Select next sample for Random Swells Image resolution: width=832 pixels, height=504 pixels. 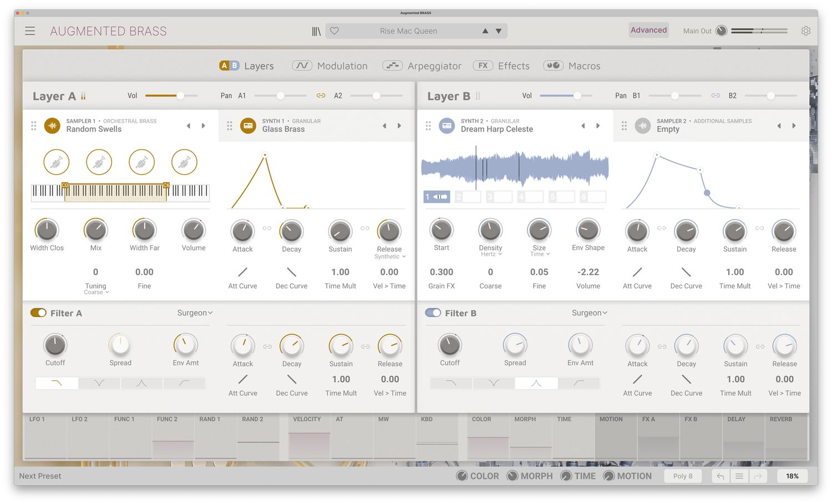pyautogui.click(x=204, y=126)
